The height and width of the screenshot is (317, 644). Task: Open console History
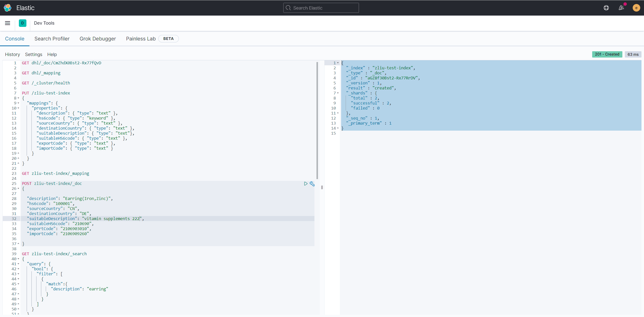[x=12, y=55]
